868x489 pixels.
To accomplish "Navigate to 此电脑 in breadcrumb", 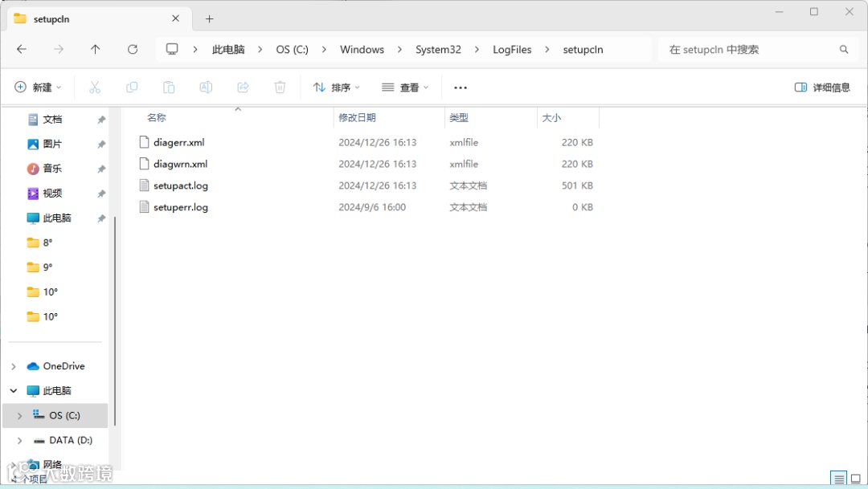I will pos(228,49).
